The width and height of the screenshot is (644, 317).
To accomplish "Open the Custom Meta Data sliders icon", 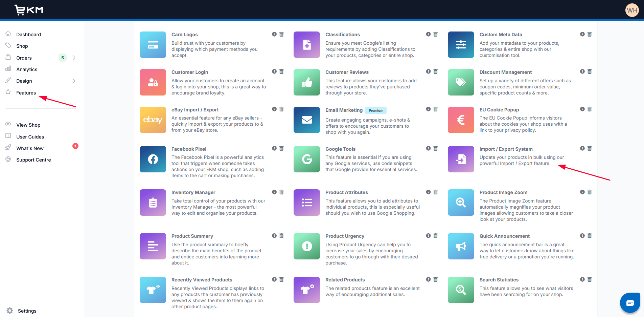I will click(x=461, y=45).
